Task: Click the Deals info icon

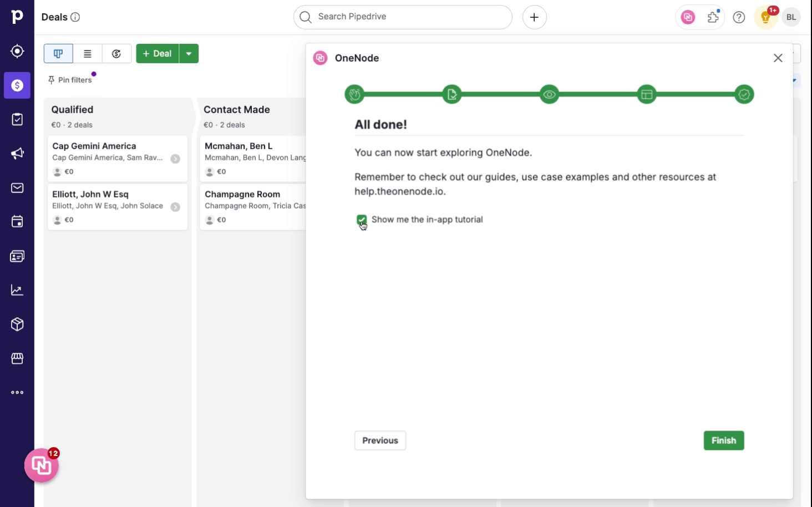Action: 75,17
